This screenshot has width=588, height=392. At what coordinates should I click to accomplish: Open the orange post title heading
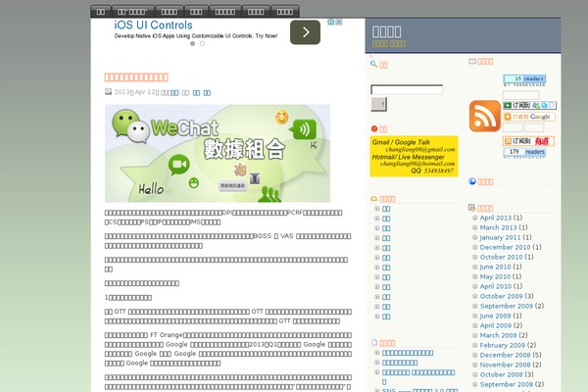pos(136,77)
